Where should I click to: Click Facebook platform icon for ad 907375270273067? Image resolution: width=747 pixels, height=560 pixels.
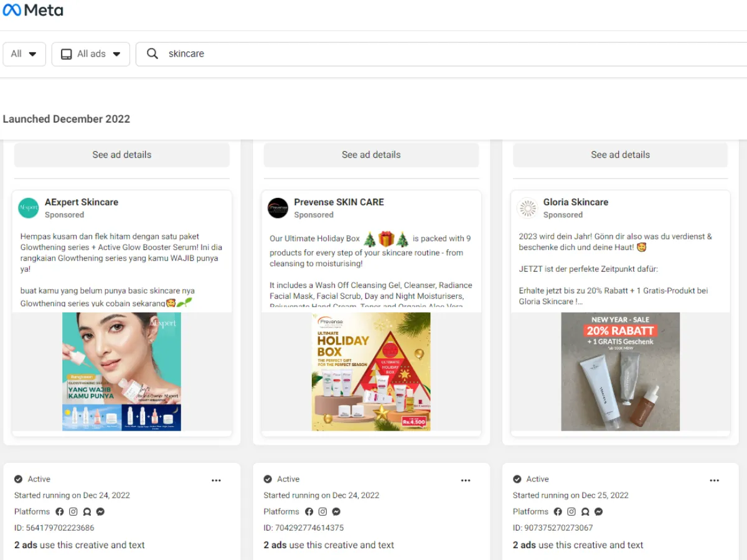click(x=558, y=511)
